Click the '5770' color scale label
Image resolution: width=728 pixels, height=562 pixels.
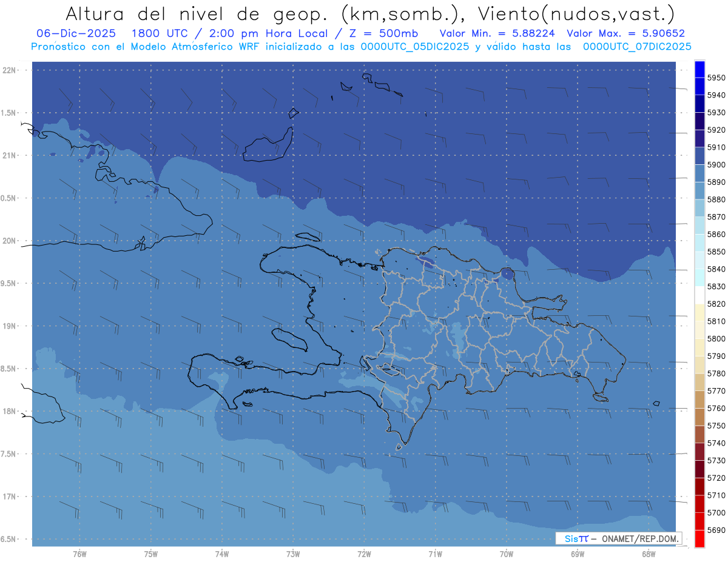(716, 391)
